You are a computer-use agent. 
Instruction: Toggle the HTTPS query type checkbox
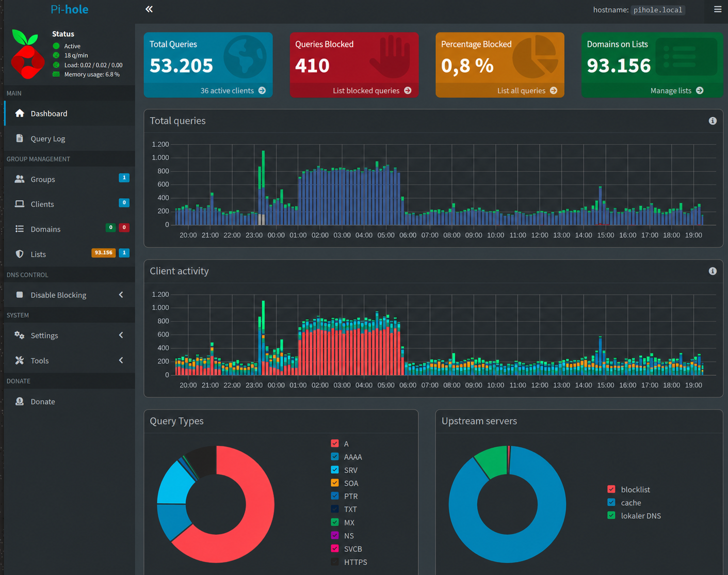[x=335, y=562]
